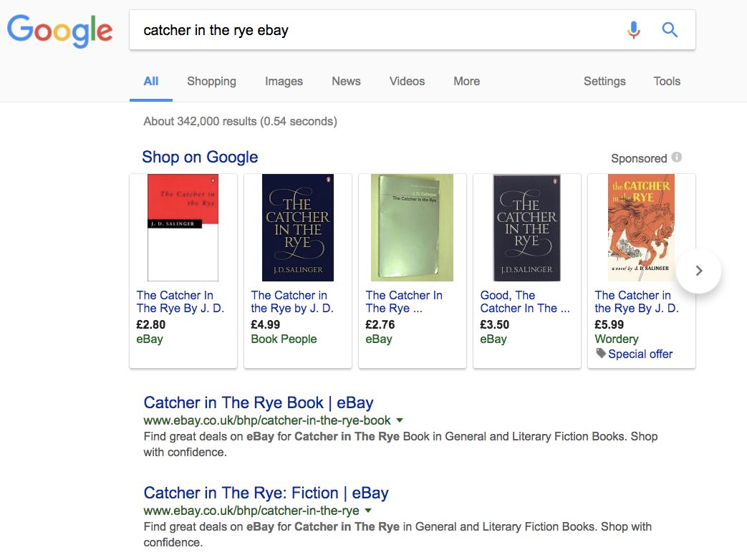The image size is (747, 560).
Task: Open the search Tools options
Action: click(x=667, y=82)
